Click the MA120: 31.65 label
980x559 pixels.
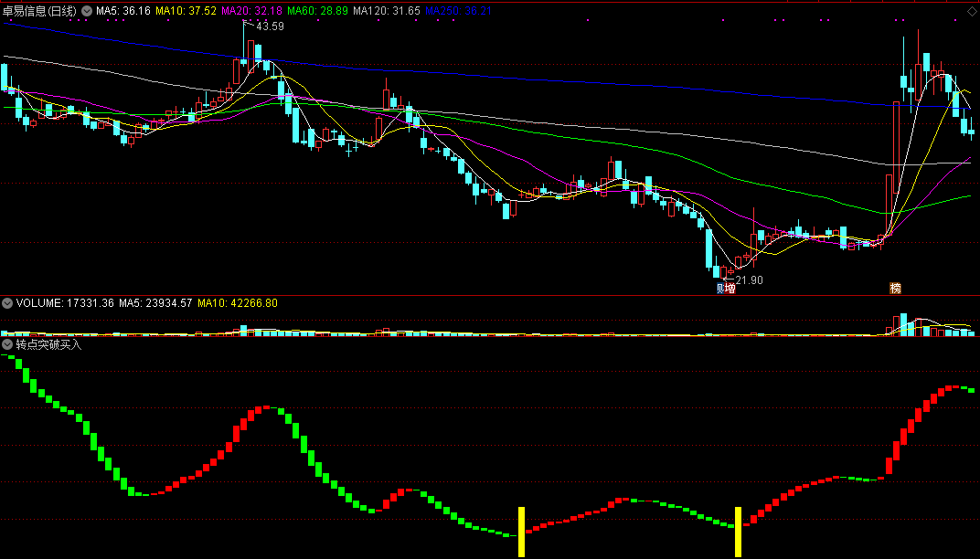tap(387, 11)
